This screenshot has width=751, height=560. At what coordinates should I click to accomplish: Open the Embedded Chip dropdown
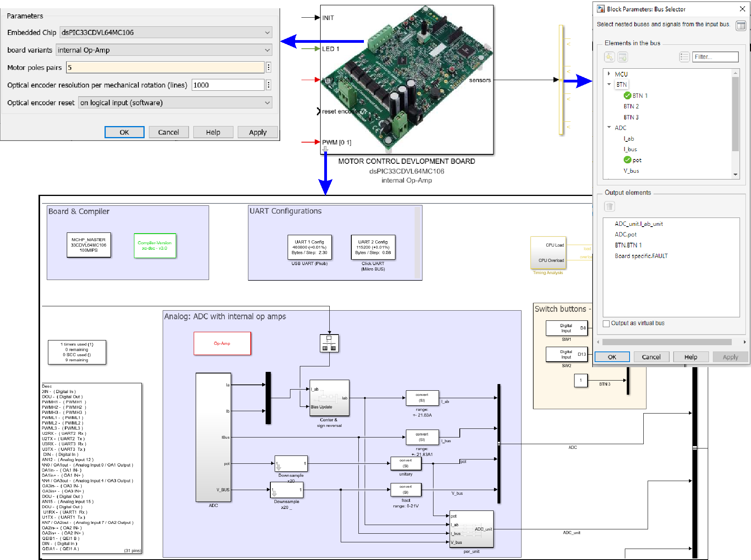click(x=166, y=33)
